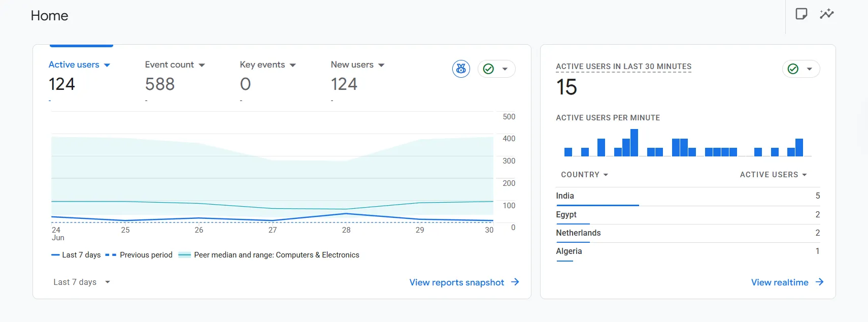
Task: Click India's active users count 5
Action: 818,196
